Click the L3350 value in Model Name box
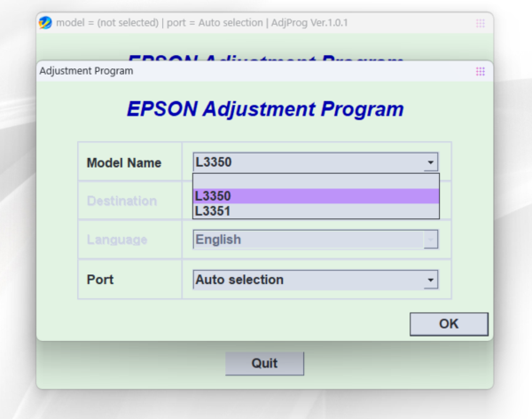The width and height of the screenshot is (532, 419). point(214,162)
